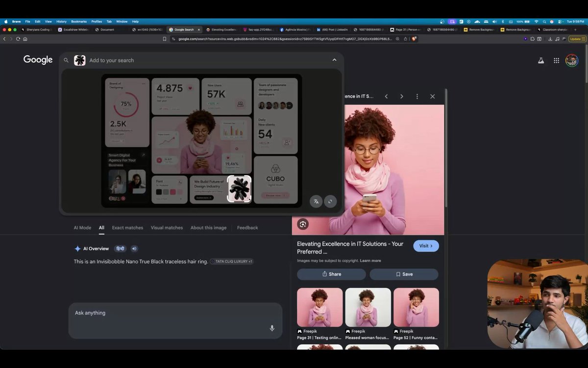The image size is (588, 368).
Task: Open macOS Spotlight search icon
Action: coord(544,22)
